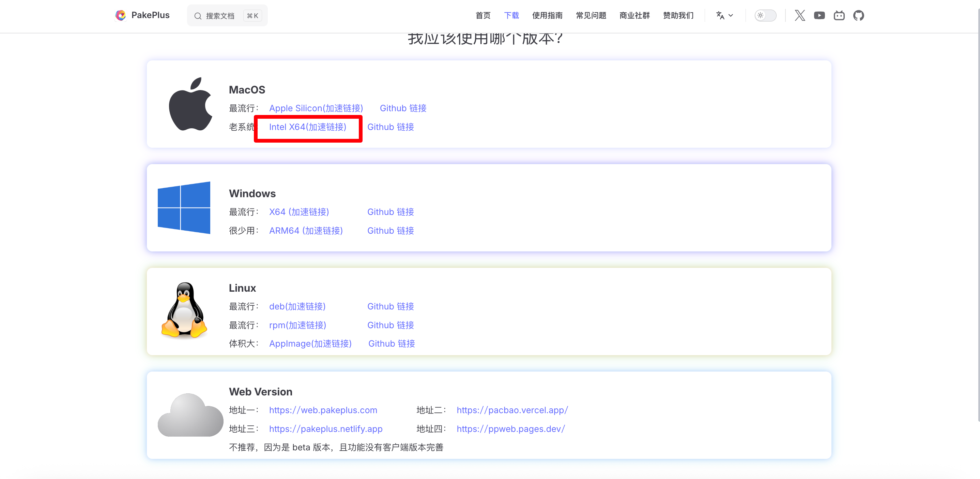Toggle the light/dark appearance switch
Viewport: 980px width, 479px height.
coord(765,16)
